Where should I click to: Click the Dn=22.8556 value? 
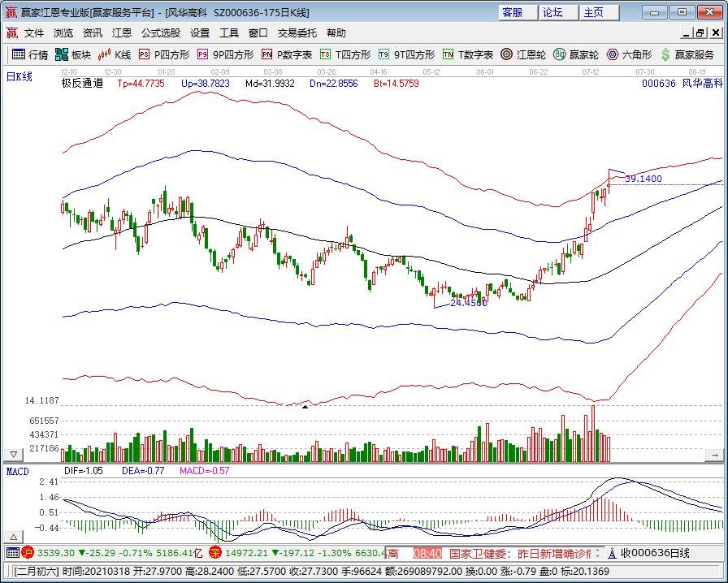pyautogui.click(x=334, y=84)
